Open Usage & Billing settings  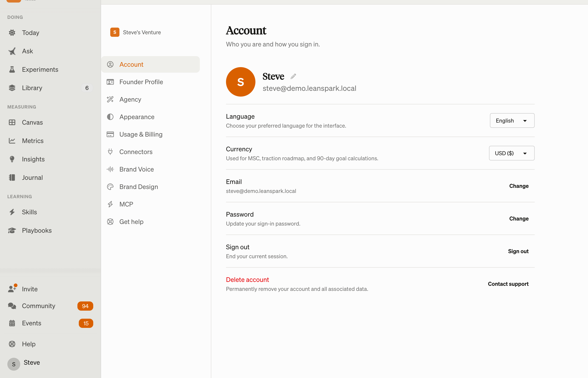coord(150,134)
